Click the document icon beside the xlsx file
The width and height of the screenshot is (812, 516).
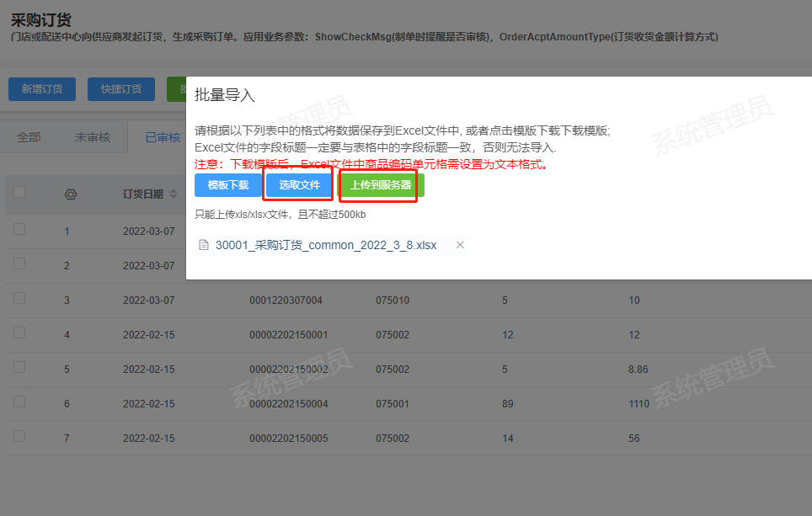203,245
